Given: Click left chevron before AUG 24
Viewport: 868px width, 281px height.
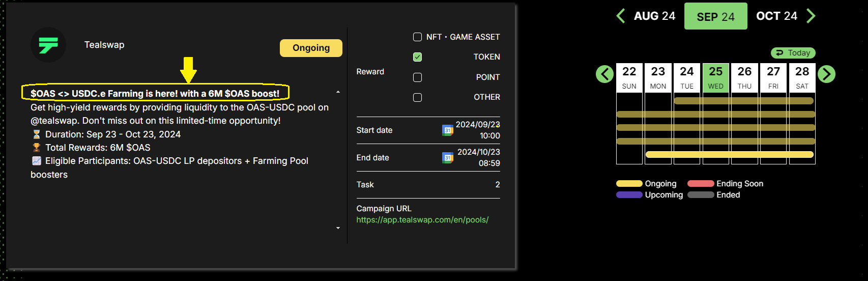Looking at the screenshot, I should tap(620, 16).
